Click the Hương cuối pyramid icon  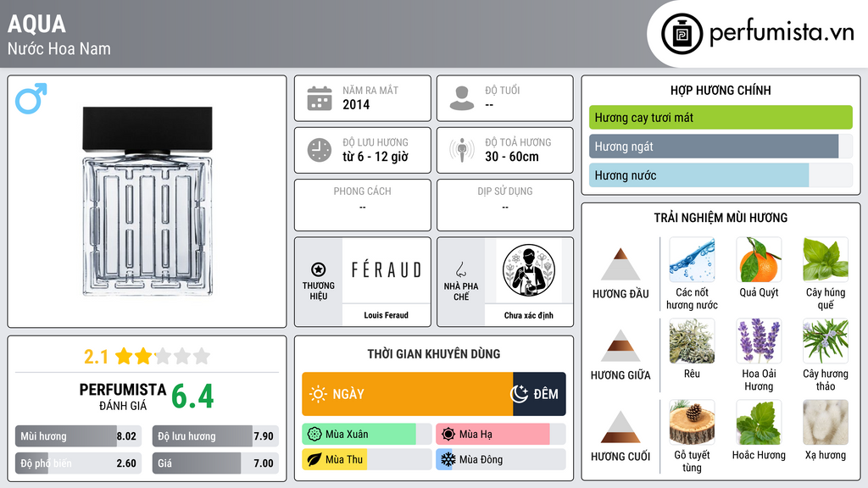620,427
